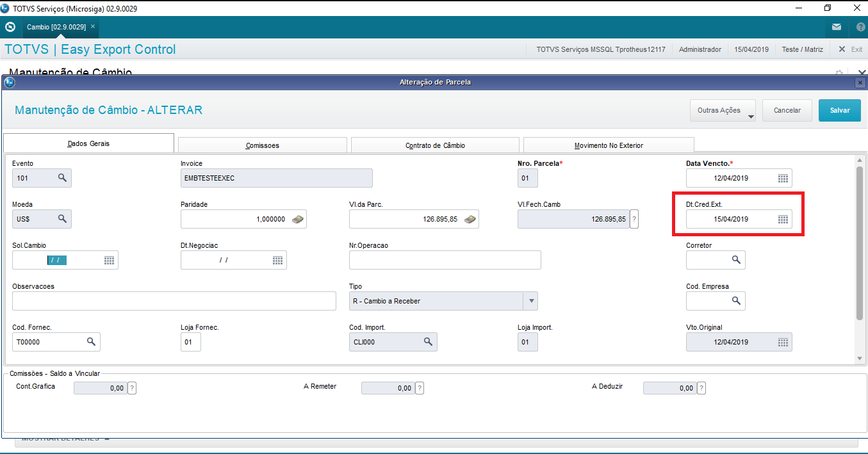Open calendar picker for Dt.Negociac
Image resolution: width=868 pixels, height=454 pixels.
[x=277, y=260]
